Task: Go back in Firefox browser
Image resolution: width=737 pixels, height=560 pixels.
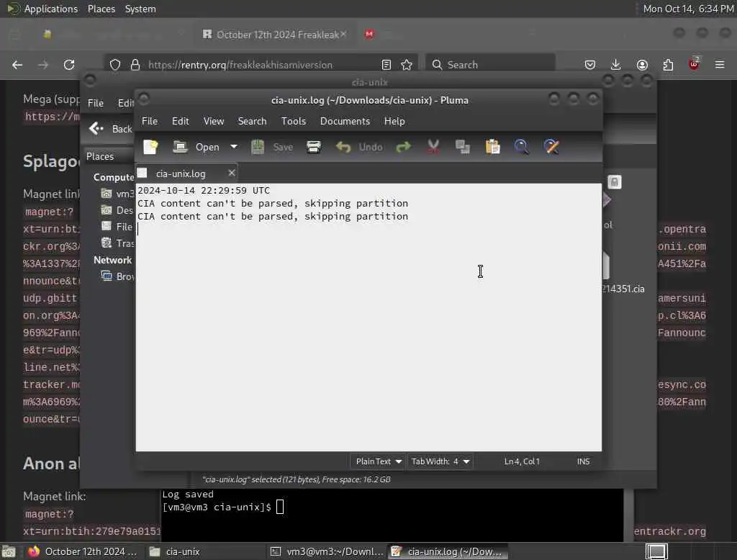Action: (17, 65)
